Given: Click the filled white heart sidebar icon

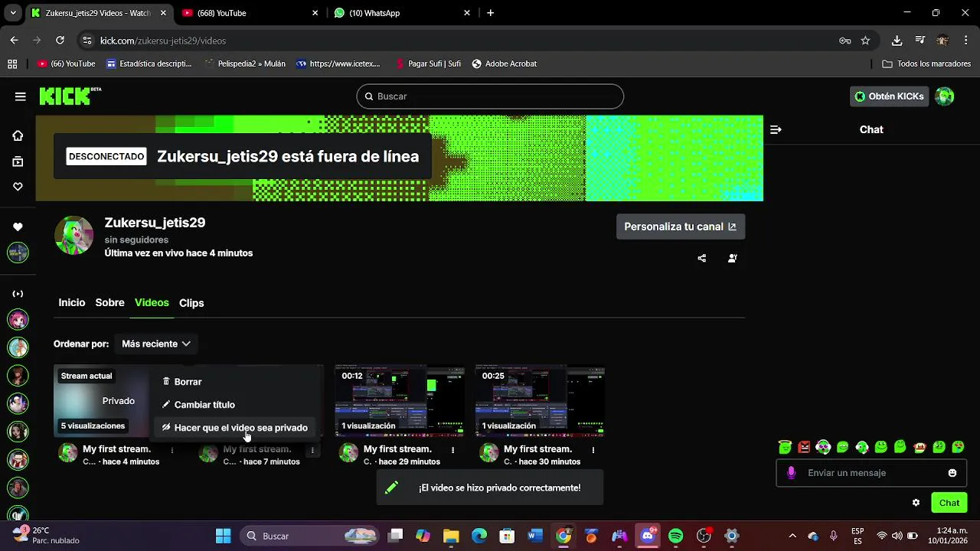Looking at the screenshot, I should tap(18, 227).
